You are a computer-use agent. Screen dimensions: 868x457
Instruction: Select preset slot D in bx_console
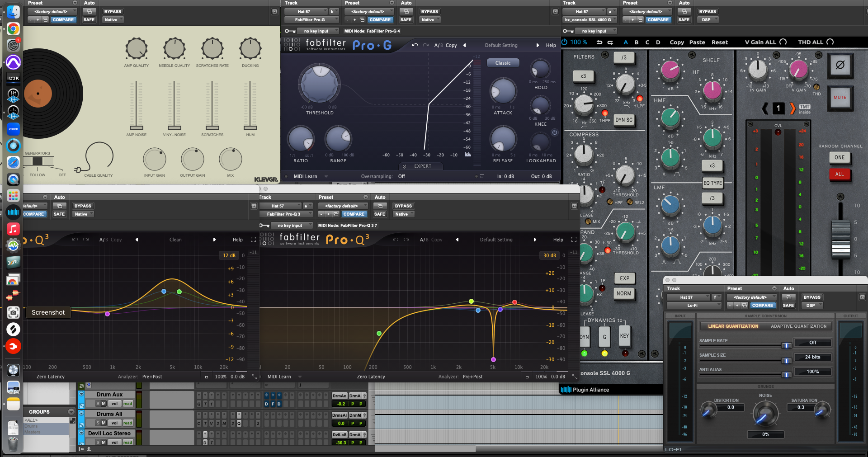pos(658,42)
